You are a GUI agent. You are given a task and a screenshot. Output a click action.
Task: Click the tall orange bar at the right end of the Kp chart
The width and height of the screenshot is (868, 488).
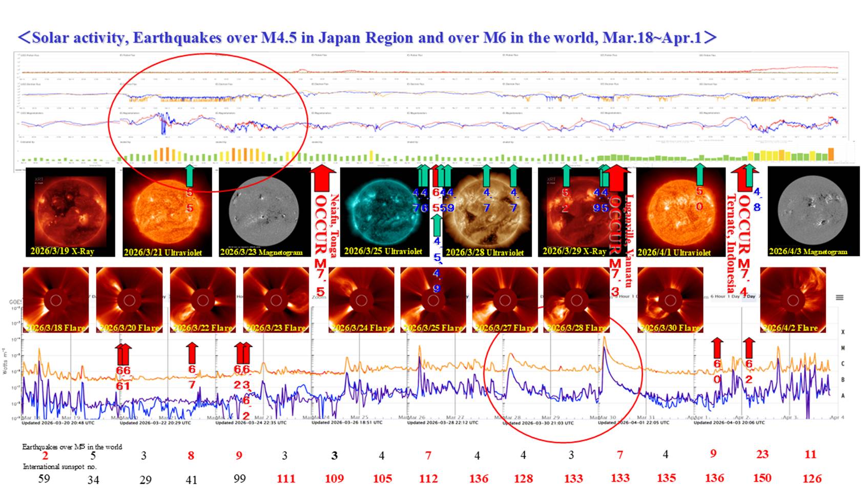831,154
